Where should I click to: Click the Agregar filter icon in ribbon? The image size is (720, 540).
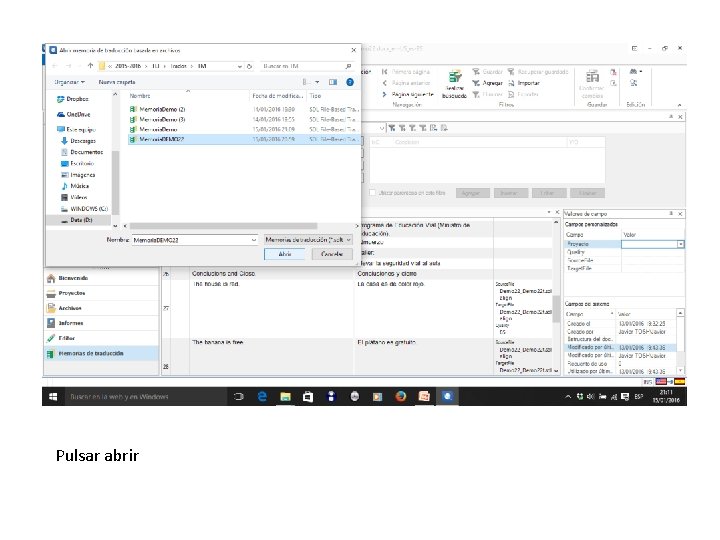488,83
